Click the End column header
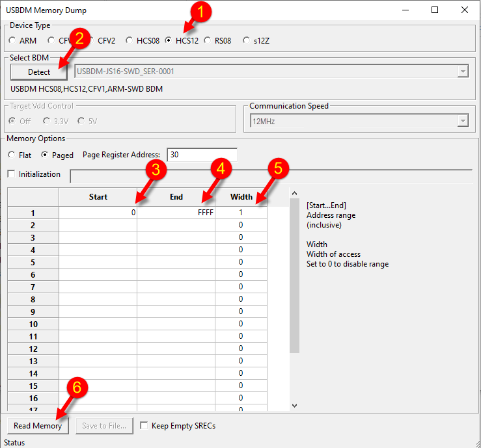 coord(176,197)
